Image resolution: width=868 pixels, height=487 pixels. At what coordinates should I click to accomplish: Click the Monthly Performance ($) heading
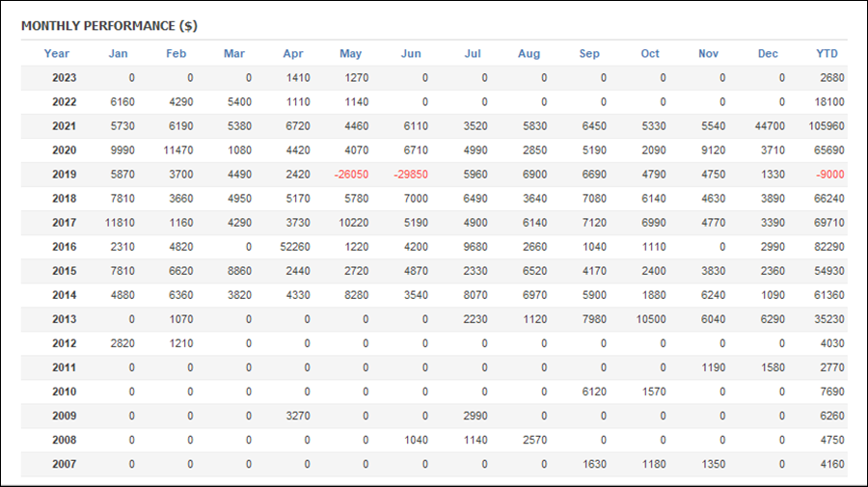109,26
